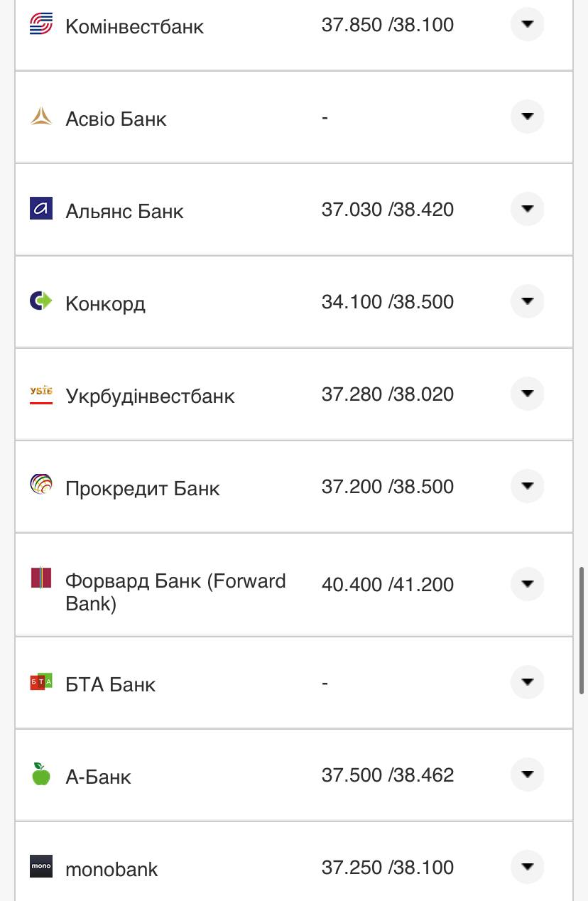
Task: Open the Конкорд row dropdown arrow
Action: [x=527, y=301]
